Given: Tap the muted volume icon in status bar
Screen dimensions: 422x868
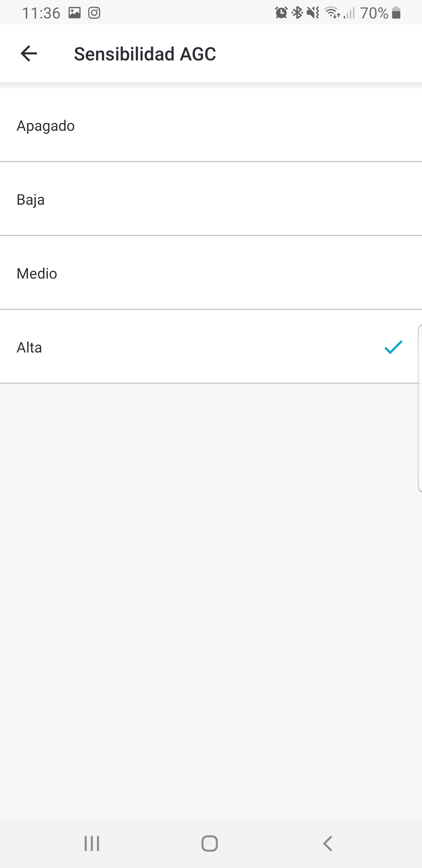Looking at the screenshot, I should [x=313, y=13].
